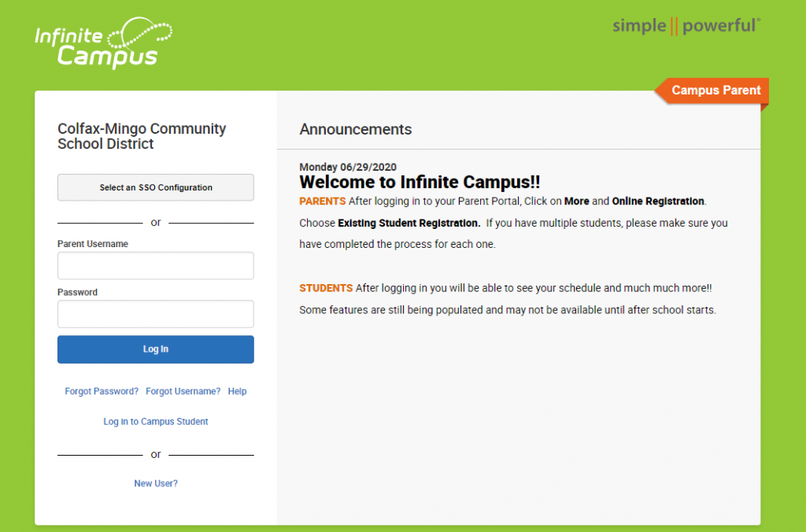Image resolution: width=806 pixels, height=532 pixels.
Task: Click the Online Registration bold text
Action: tap(657, 201)
